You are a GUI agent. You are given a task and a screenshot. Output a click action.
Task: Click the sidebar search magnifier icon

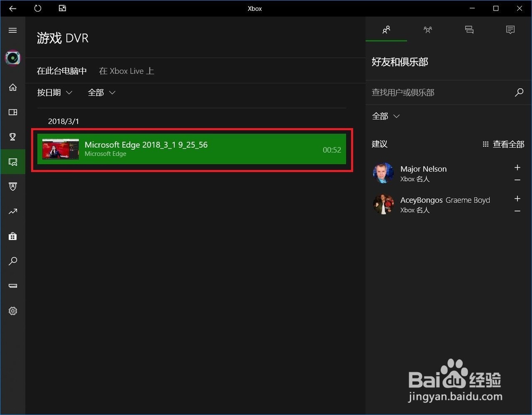[x=13, y=261]
